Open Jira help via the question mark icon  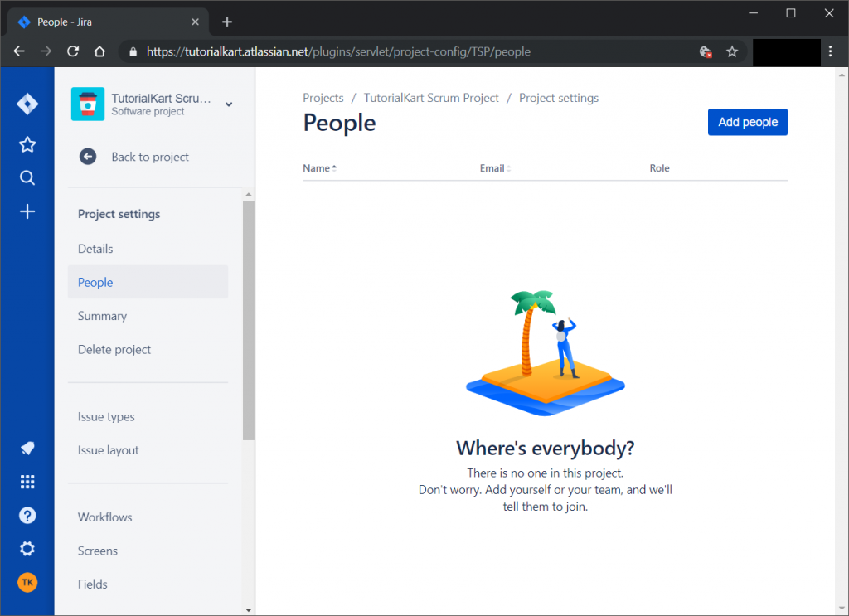[x=27, y=515]
